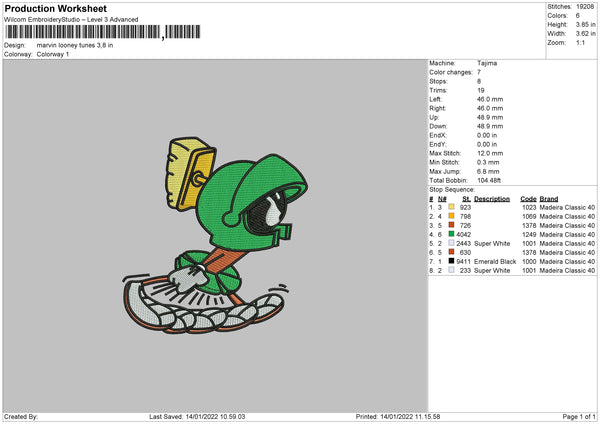The image size is (600, 424).
Task: Pick the white swatch with 233 stitches
Action: pos(451,270)
